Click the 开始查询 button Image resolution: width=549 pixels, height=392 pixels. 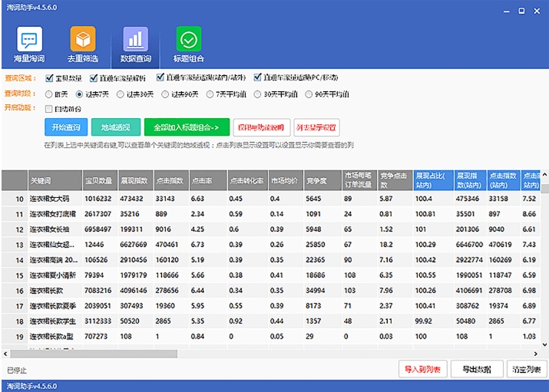65,127
